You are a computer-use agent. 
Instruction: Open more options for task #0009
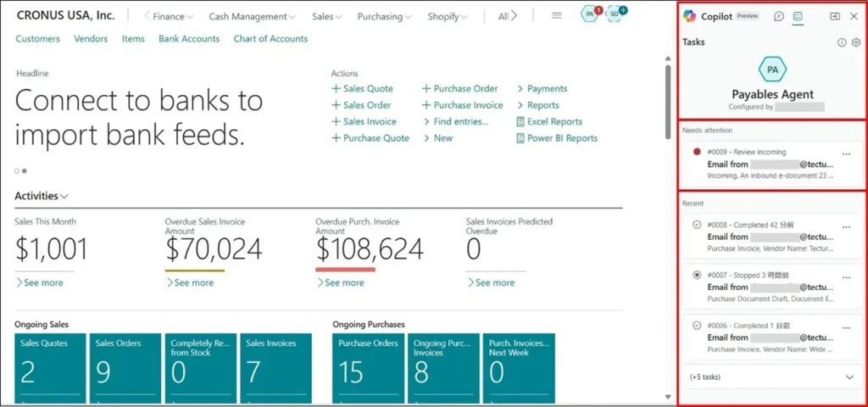(x=846, y=154)
